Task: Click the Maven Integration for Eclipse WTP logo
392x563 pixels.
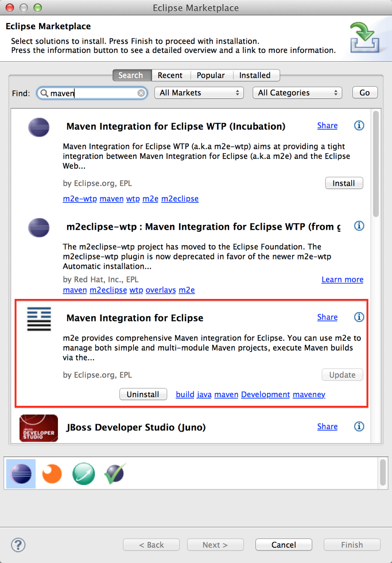Action: click(39, 127)
